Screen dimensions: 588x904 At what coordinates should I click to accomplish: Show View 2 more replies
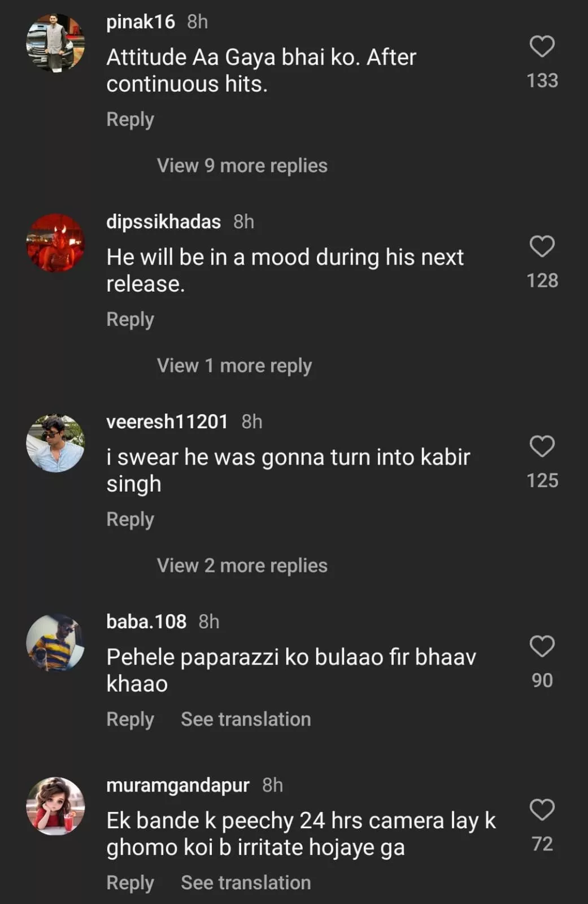tap(242, 566)
